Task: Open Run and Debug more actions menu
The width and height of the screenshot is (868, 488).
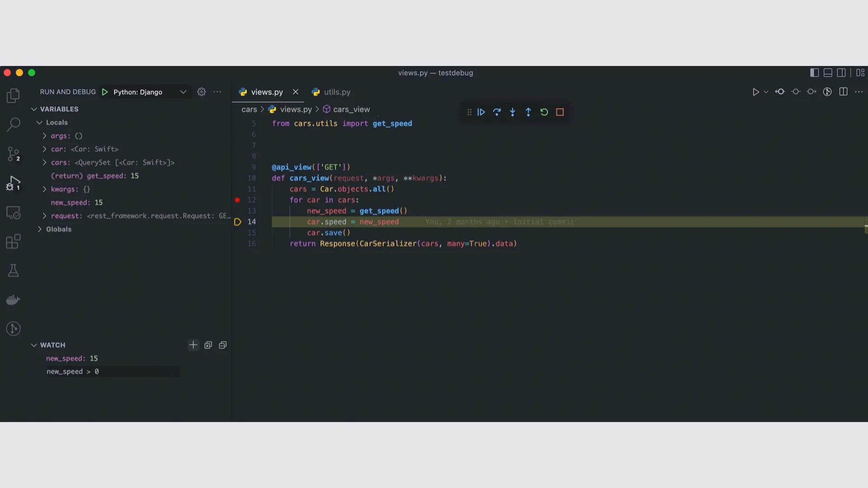Action: [x=217, y=92]
